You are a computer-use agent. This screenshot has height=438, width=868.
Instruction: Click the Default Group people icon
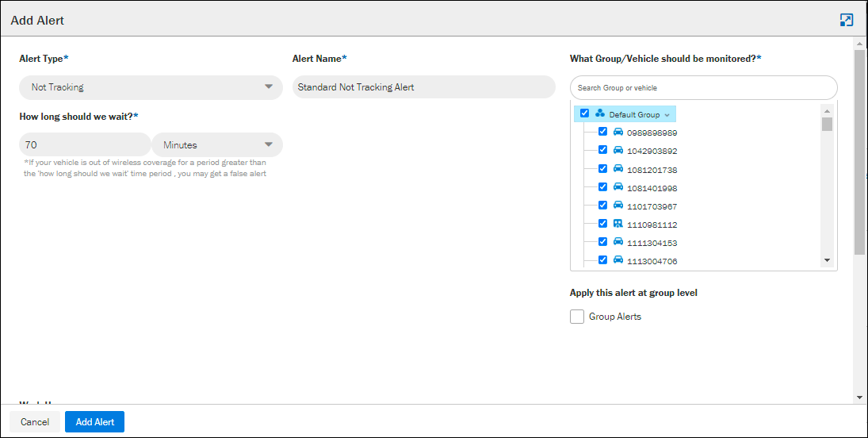(x=600, y=113)
